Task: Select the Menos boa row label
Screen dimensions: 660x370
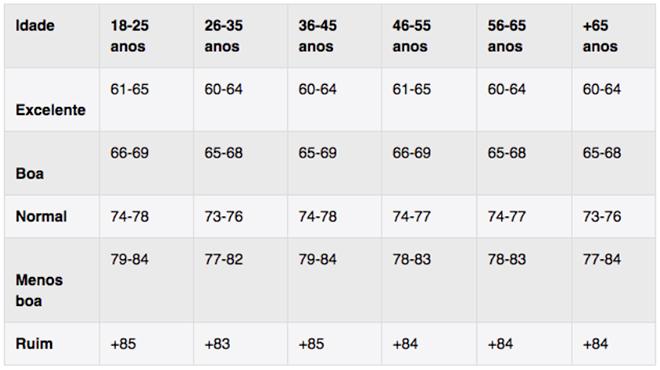Action: pyautogui.click(x=39, y=290)
